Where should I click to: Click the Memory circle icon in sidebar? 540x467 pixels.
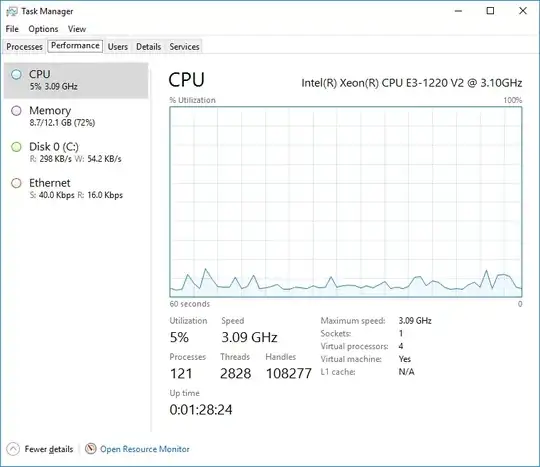pyautogui.click(x=16, y=111)
